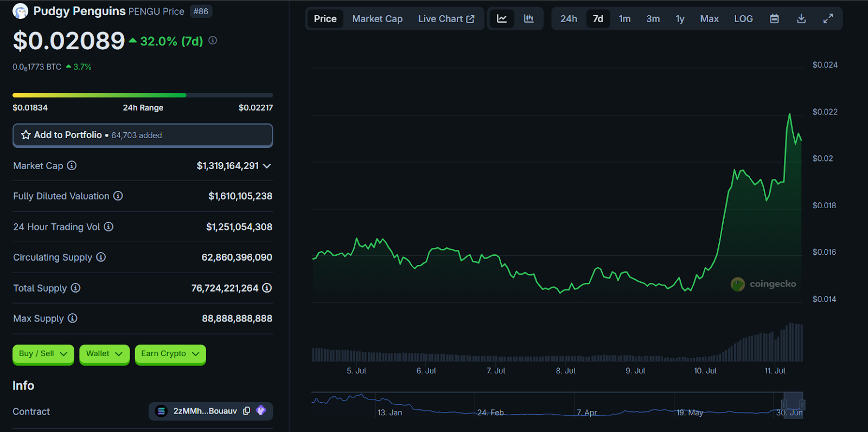The image size is (868, 432).
Task: Show Circulating Supply info icon
Action: point(101,257)
